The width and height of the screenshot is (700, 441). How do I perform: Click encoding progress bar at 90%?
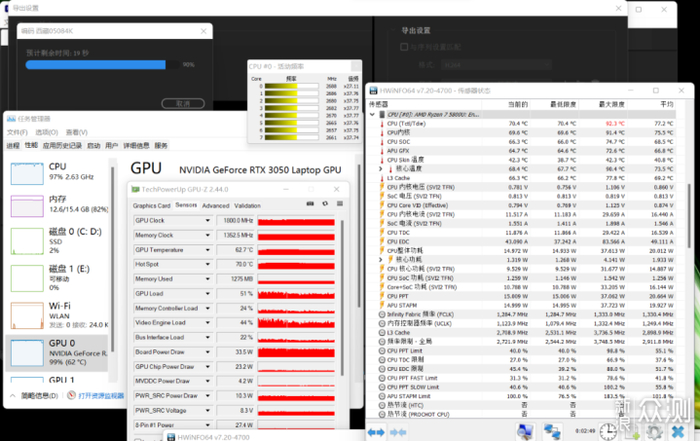point(102,65)
